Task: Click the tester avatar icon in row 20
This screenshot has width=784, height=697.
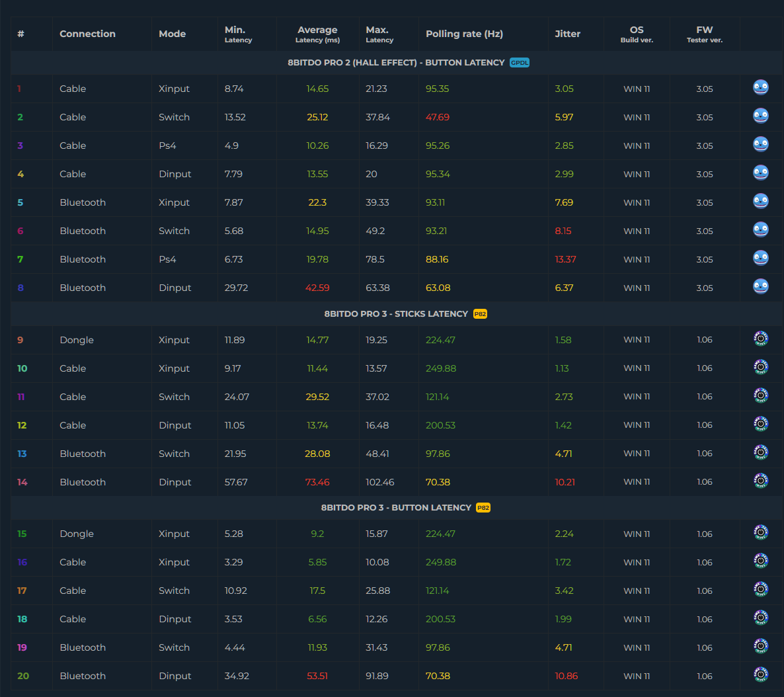Action: coord(760,675)
